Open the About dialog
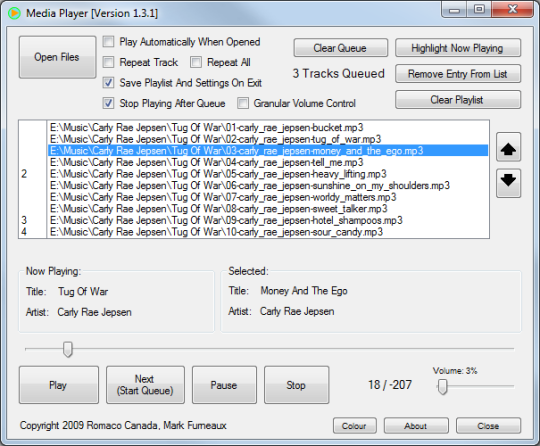 (x=416, y=426)
